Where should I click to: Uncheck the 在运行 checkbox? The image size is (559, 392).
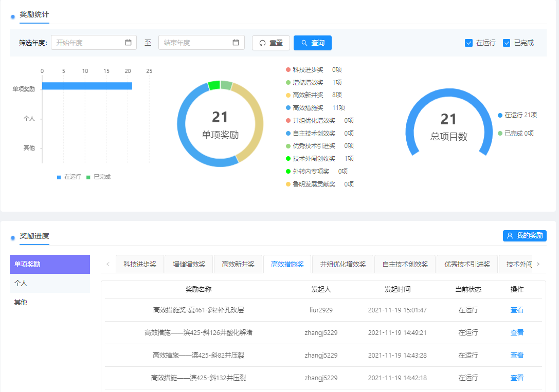(468, 43)
